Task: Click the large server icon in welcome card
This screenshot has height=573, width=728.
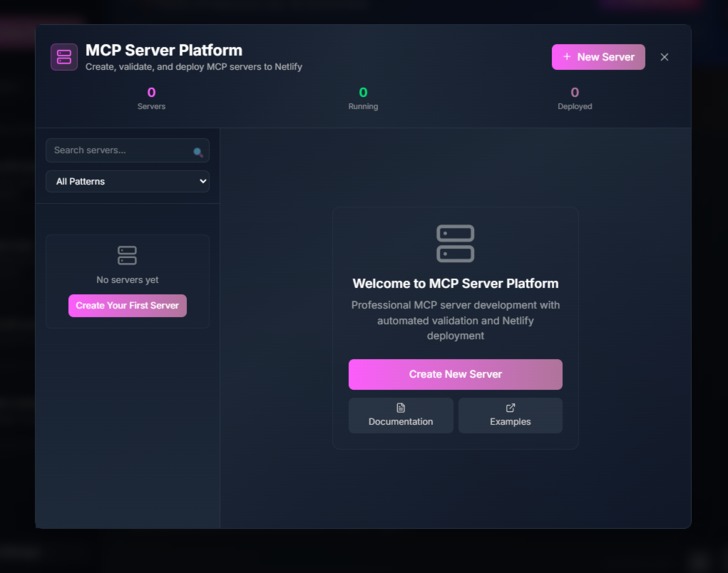Action: coord(455,243)
